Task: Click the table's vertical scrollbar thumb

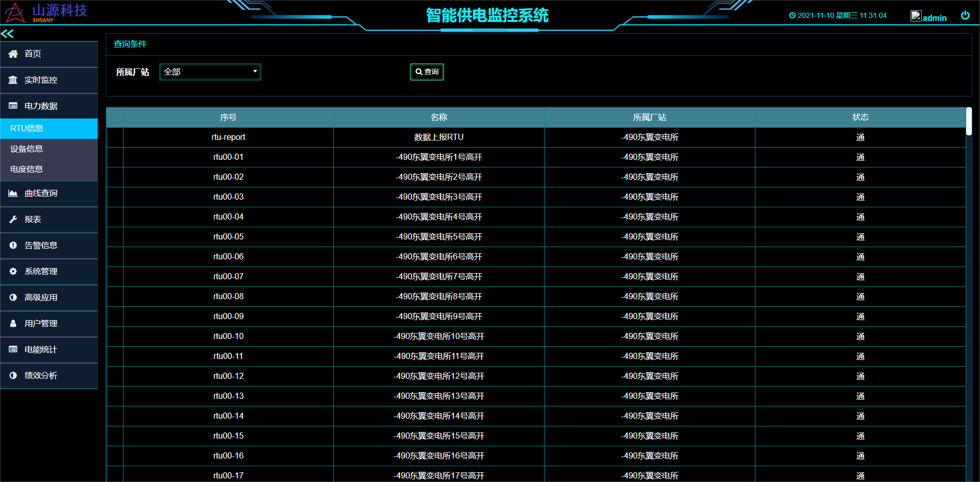Action: pos(969,122)
